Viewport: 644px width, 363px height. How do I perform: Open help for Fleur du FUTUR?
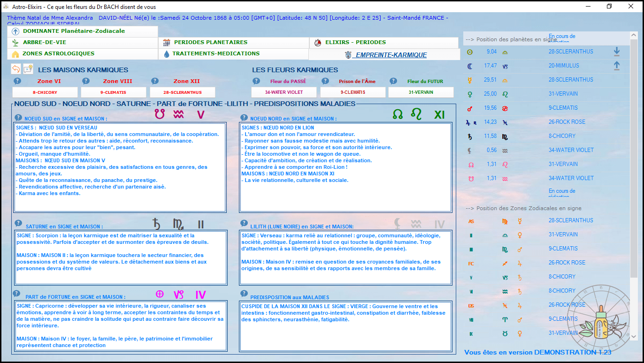(393, 81)
